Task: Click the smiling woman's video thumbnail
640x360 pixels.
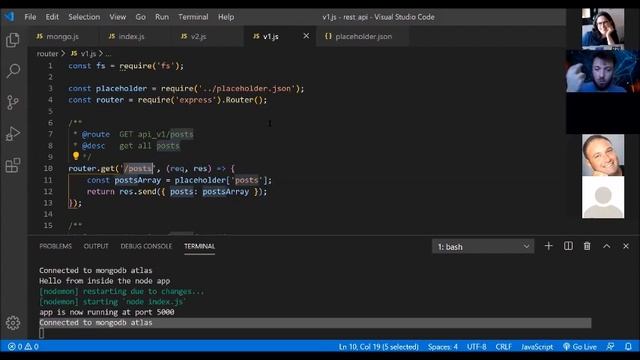Action: (603, 28)
